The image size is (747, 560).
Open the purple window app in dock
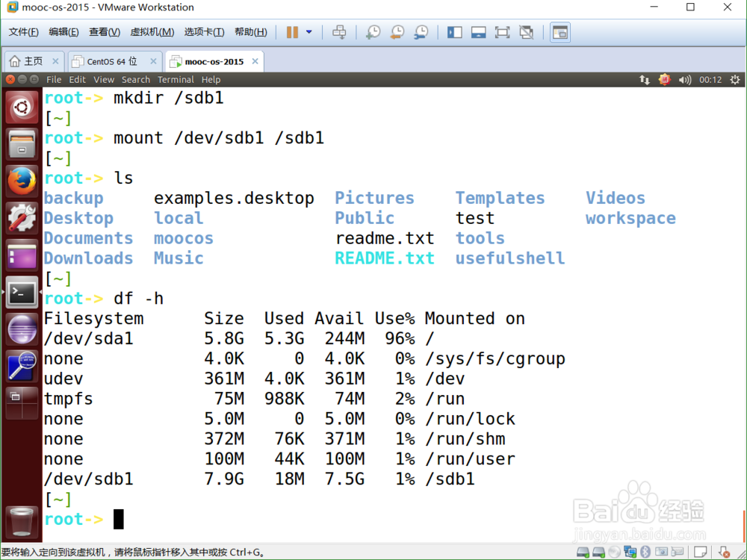[x=22, y=255]
